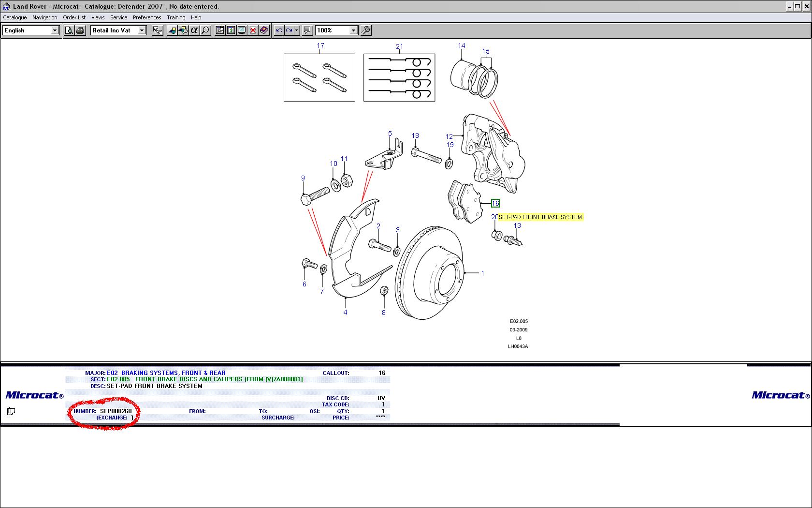Viewport: 812px width, 508px height.
Task: Click the printer icon in toolbar
Action: click(x=80, y=30)
